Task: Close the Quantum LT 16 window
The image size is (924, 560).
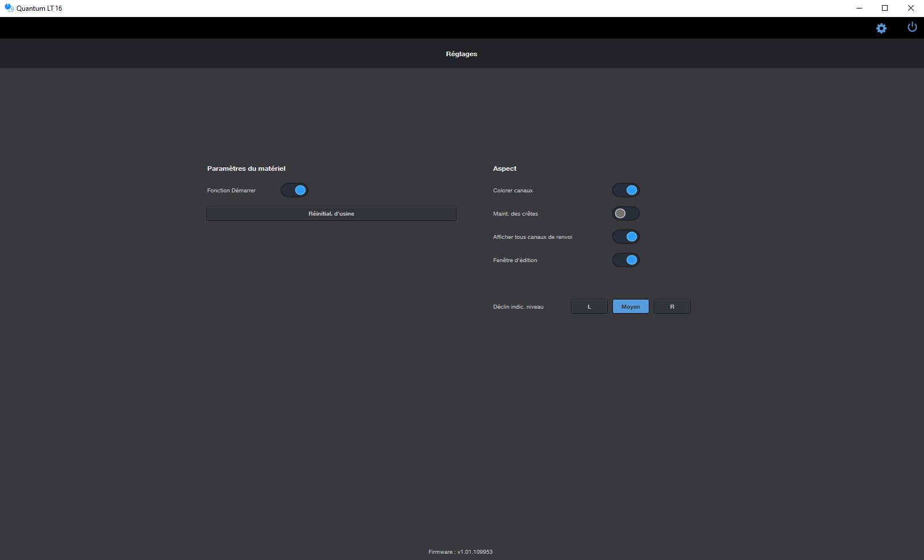Action: (x=911, y=9)
